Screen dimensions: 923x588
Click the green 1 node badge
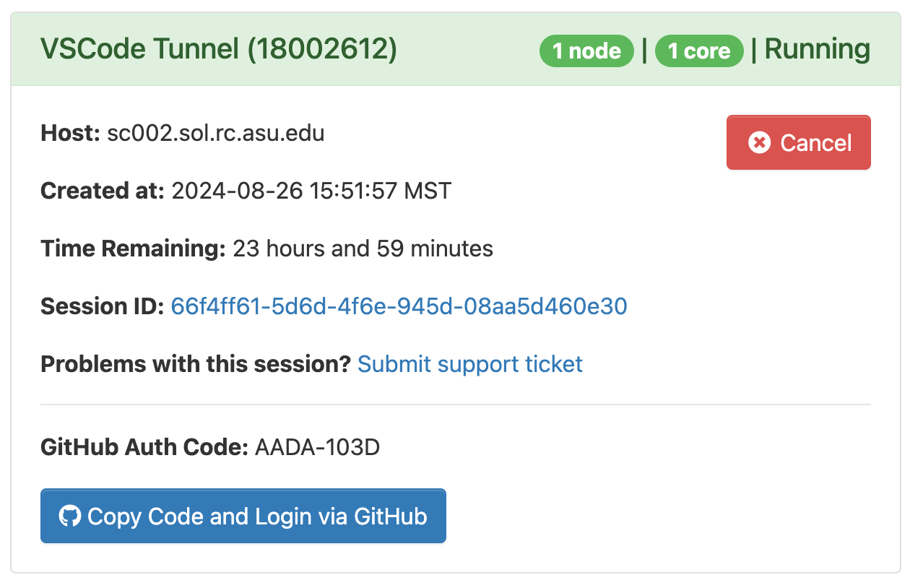(586, 51)
